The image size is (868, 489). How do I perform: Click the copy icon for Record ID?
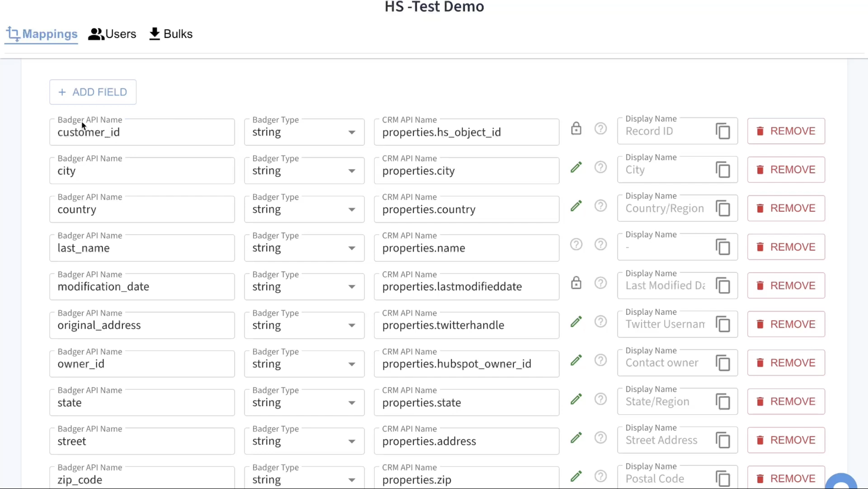723,131
